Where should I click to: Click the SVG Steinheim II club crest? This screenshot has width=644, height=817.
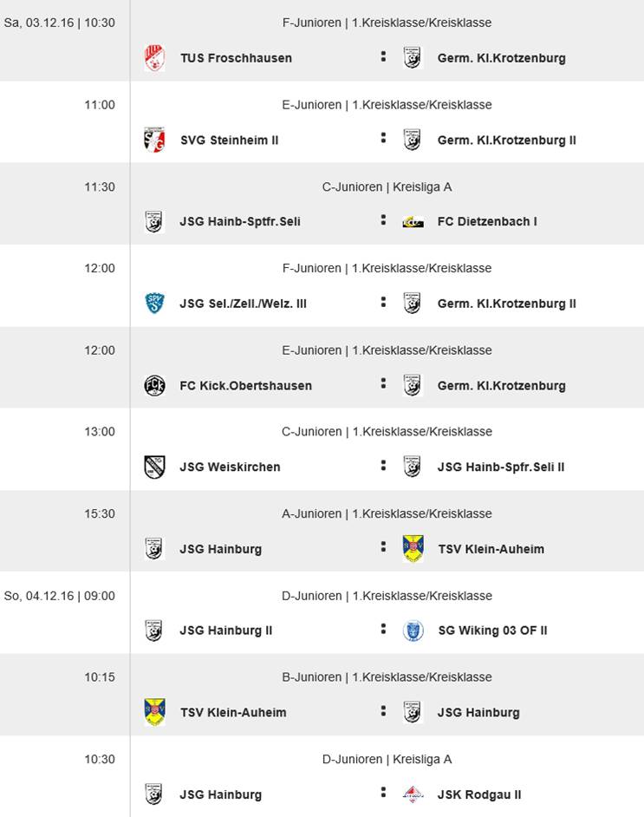pos(154,140)
